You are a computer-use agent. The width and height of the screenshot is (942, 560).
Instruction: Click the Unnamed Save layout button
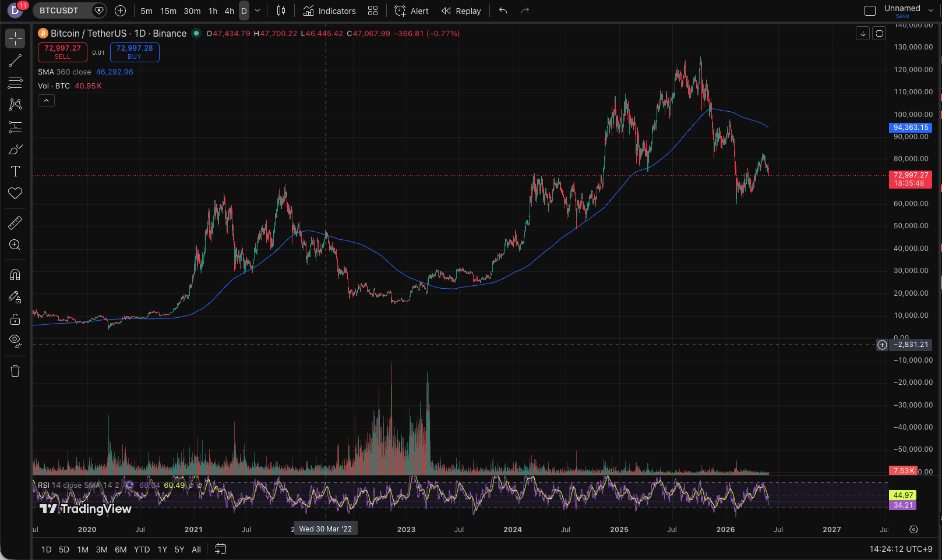point(902,11)
